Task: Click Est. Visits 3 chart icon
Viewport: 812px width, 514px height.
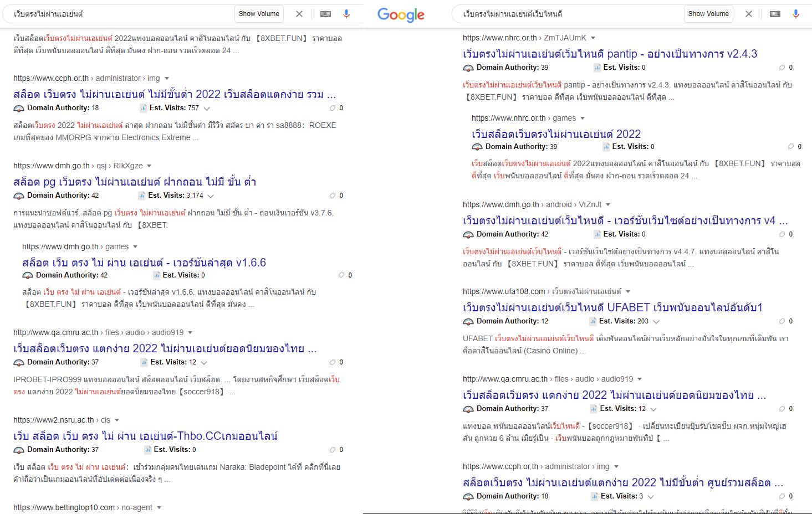Action: pyautogui.click(x=595, y=496)
